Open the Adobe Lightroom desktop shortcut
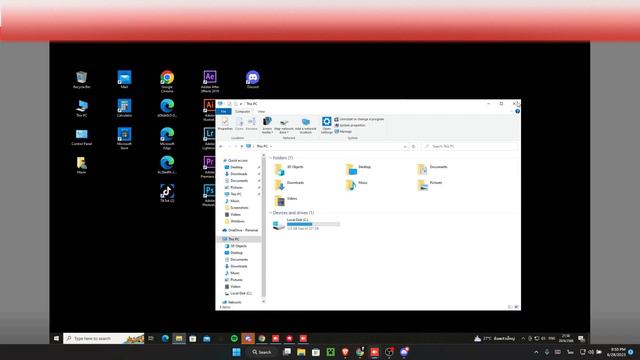Viewport: 640px width, 360px height. (x=209, y=138)
